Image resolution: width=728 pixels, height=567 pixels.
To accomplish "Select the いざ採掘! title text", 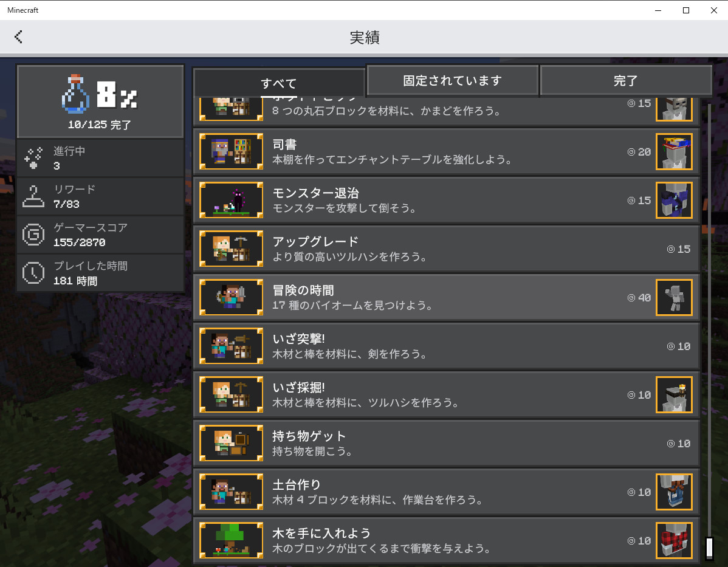I will point(298,387).
